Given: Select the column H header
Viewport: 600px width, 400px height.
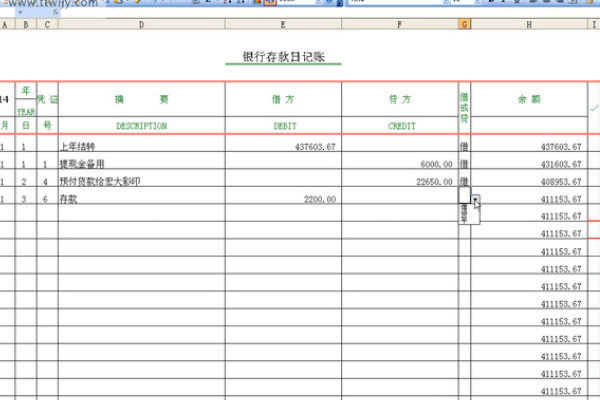Looking at the screenshot, I should (528, 23).
